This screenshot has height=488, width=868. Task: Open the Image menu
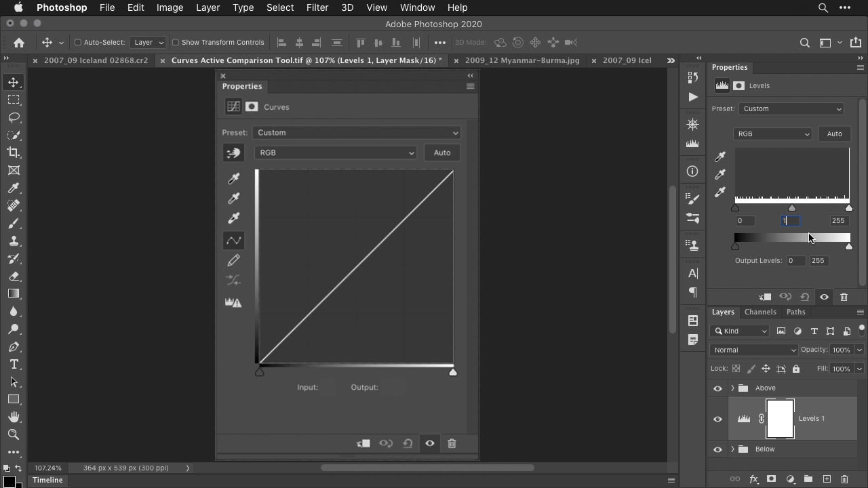pyautogui.click(x=170, y=7)
